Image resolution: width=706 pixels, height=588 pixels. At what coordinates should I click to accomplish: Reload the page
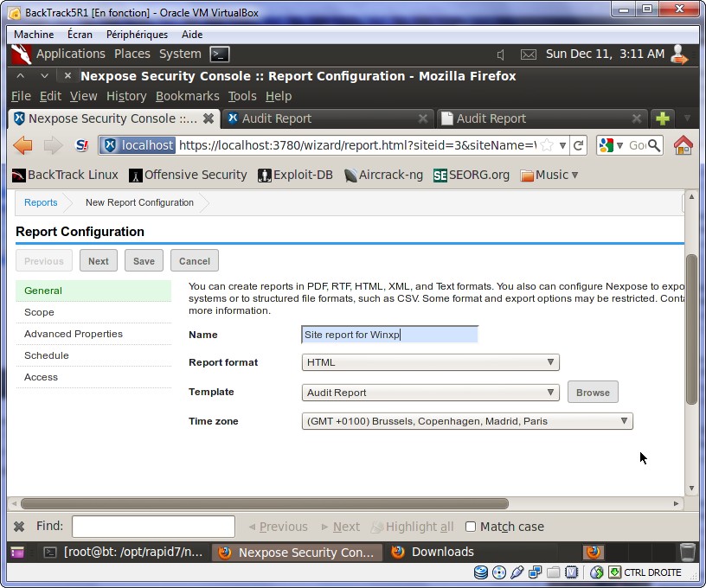(578, 145)
